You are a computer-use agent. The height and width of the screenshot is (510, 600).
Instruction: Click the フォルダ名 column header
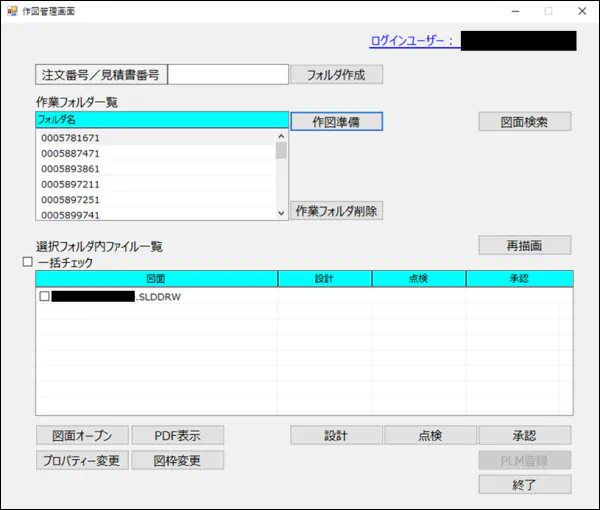tap(162, 120)
